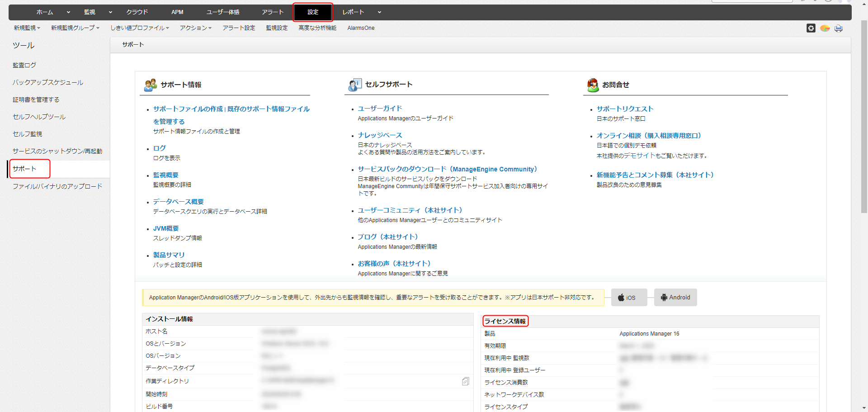
Task: Open the 新規監視 dropdown
Action: tap(27, 28)
